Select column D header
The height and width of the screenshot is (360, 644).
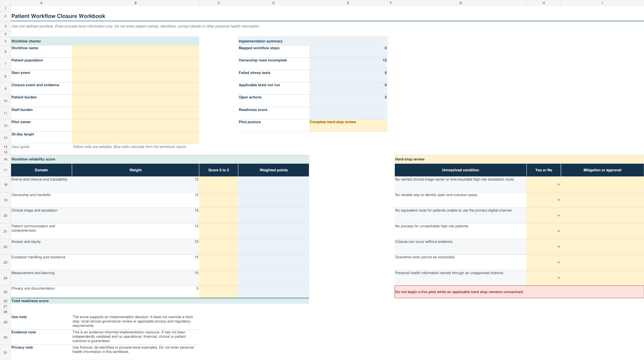[274, 3]
